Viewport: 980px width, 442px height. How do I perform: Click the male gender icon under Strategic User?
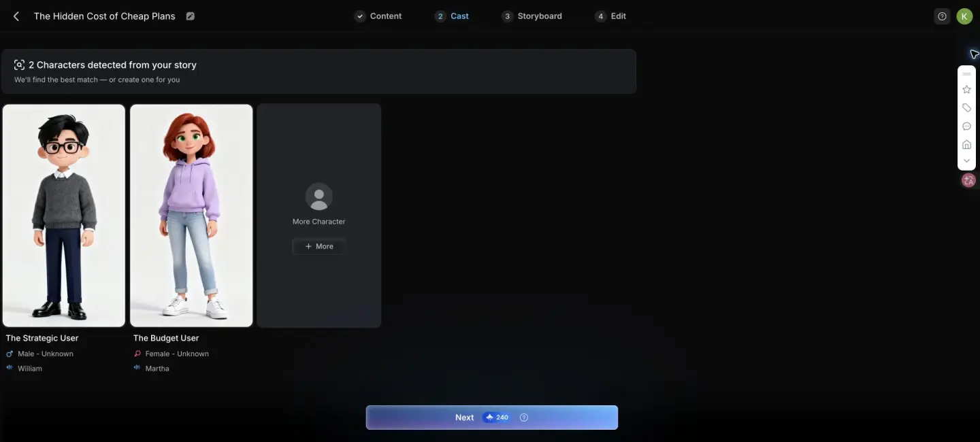click(10, 354)
